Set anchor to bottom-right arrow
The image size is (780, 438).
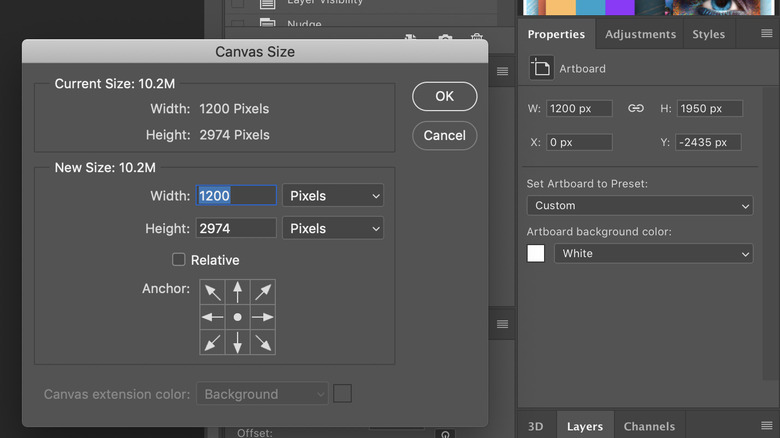click(262, 342)
